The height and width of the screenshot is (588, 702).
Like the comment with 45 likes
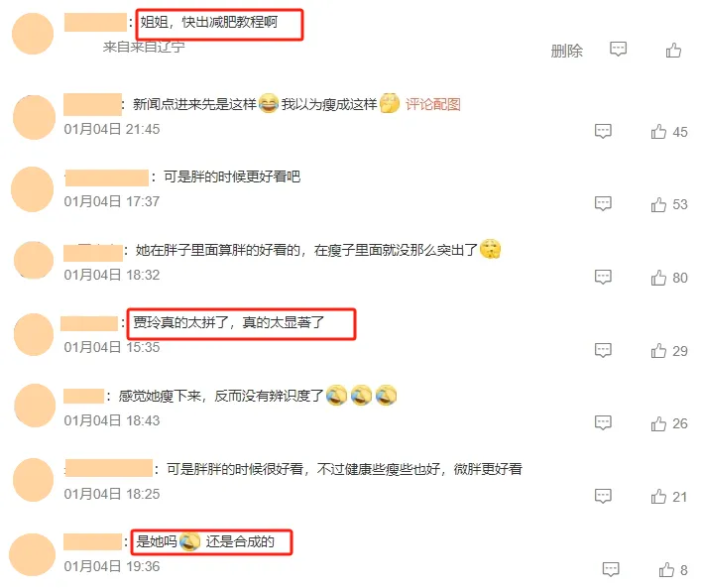pyautogui.click(x=658, y=132)
